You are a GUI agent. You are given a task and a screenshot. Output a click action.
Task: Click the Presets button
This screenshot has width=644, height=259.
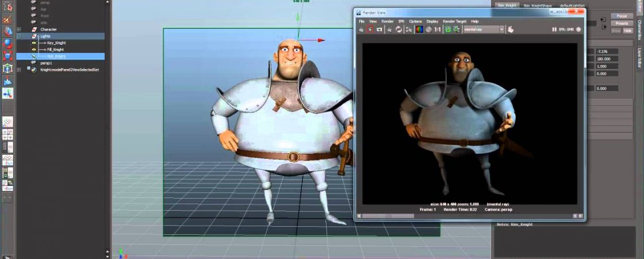(622, 24)
